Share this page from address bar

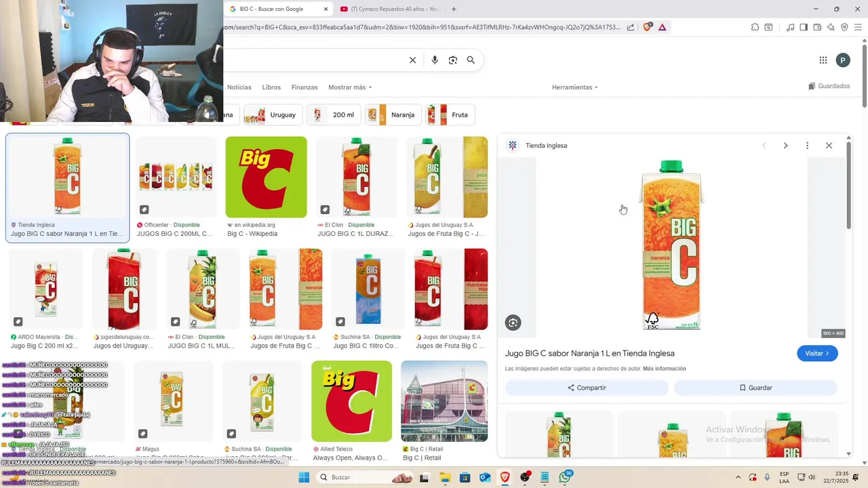(x=631, y=27)
